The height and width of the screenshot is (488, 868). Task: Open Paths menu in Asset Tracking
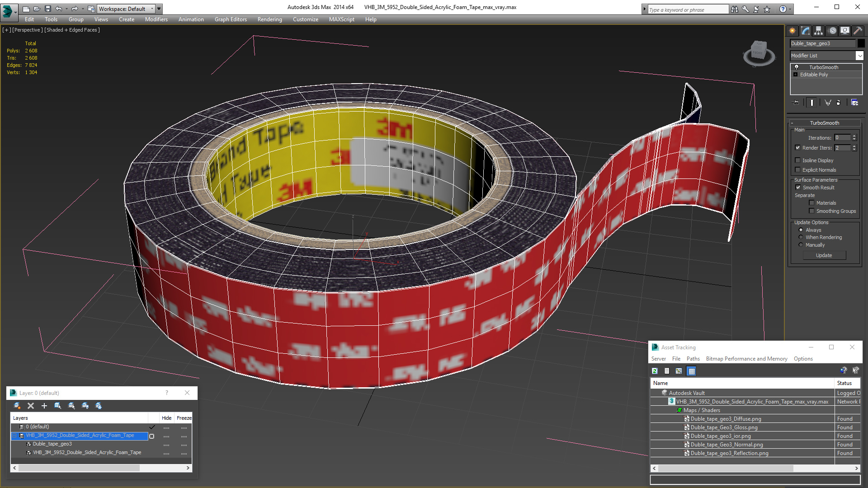(693, 359)
